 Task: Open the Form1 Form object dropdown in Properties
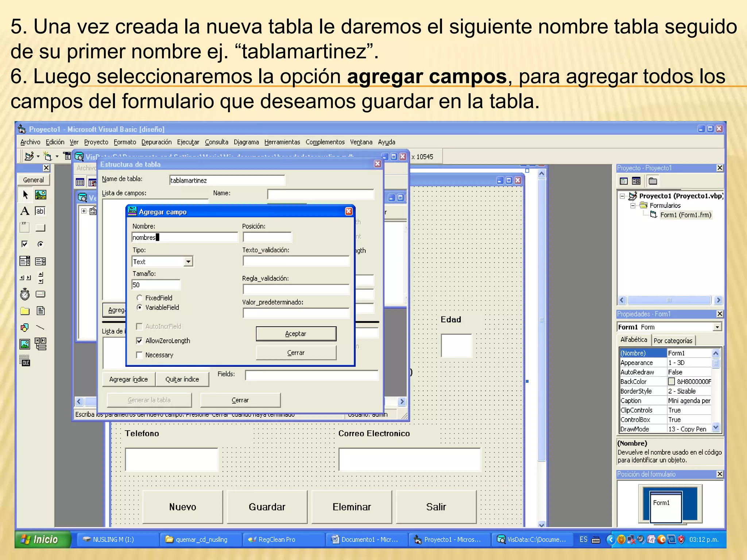(x=717, y=327)
